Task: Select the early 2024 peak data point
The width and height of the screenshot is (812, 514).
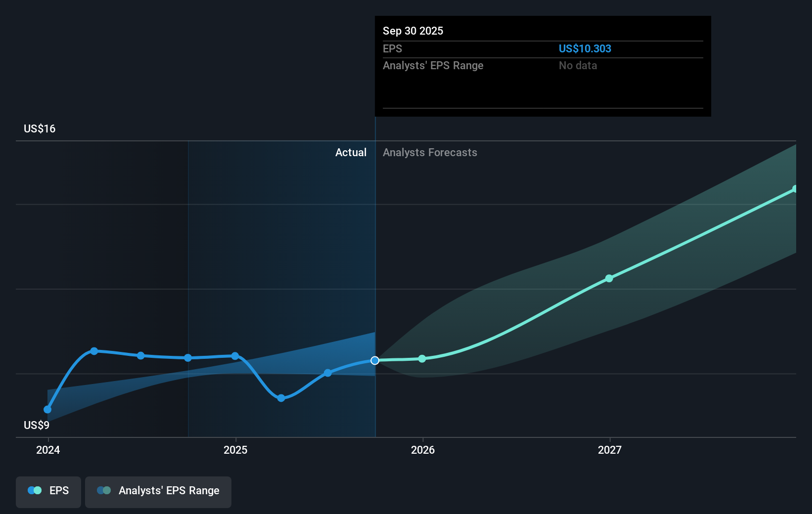Action: tap(94, 351)
